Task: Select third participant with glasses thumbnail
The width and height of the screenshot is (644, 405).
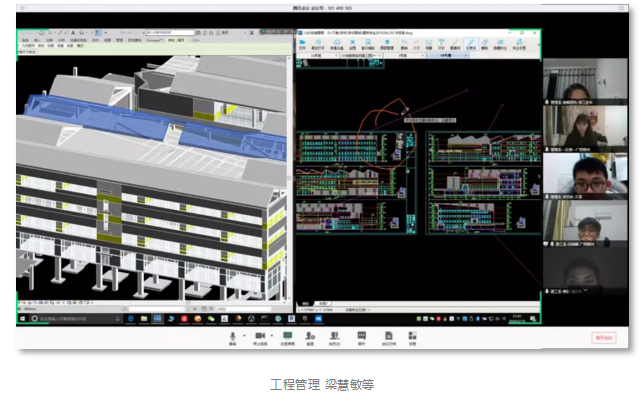Action: tap(585, 176)
